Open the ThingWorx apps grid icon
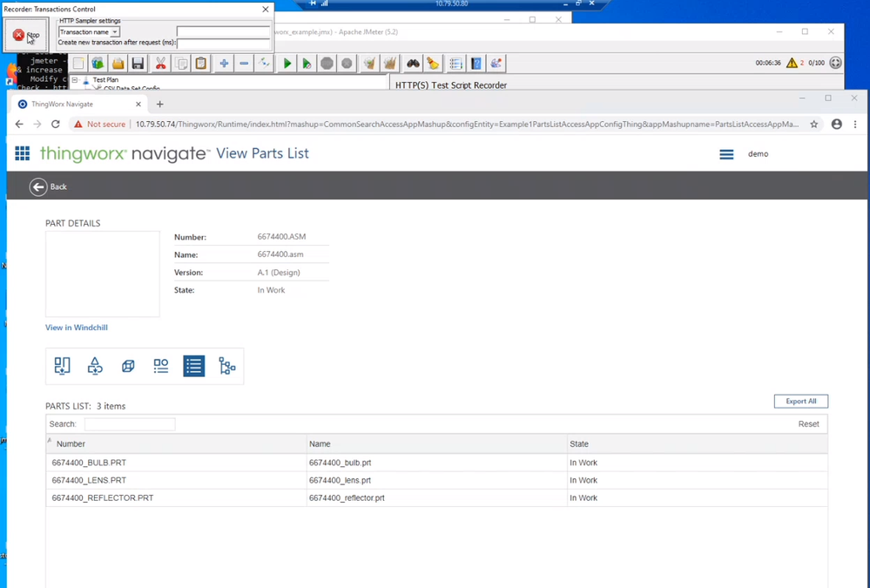Image resolution: width=870 pixels, height=588 pixels. point(22,153)
